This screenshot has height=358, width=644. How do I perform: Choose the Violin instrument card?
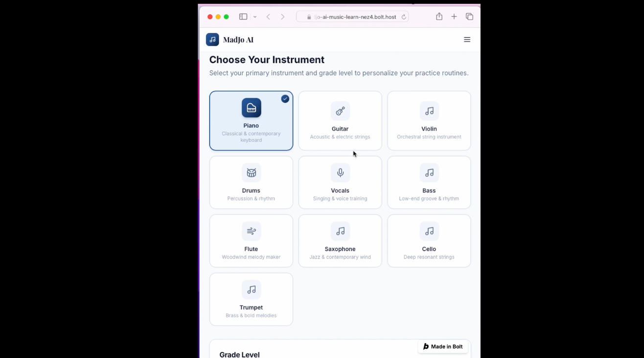coord(429,120)
